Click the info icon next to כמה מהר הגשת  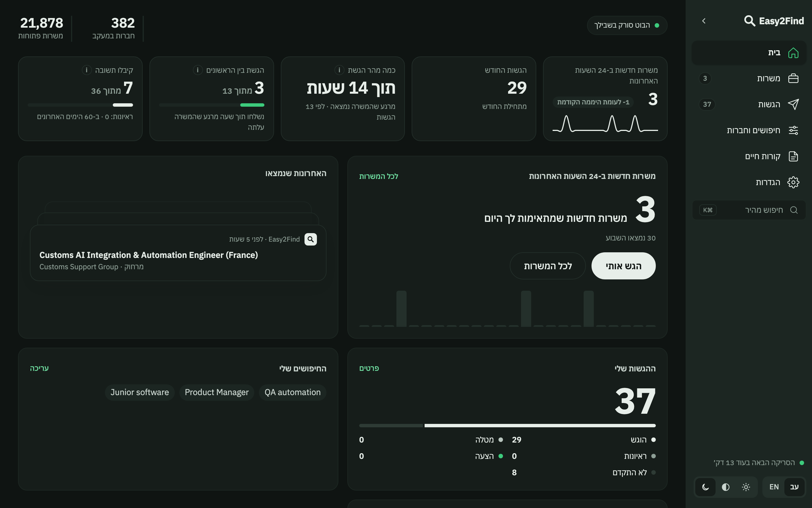click(x=339, y=70)
